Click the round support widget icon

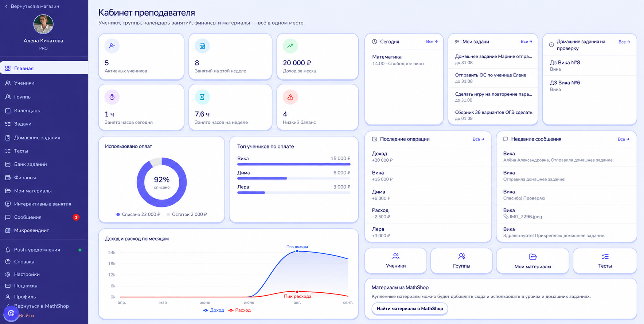[11, 313]
